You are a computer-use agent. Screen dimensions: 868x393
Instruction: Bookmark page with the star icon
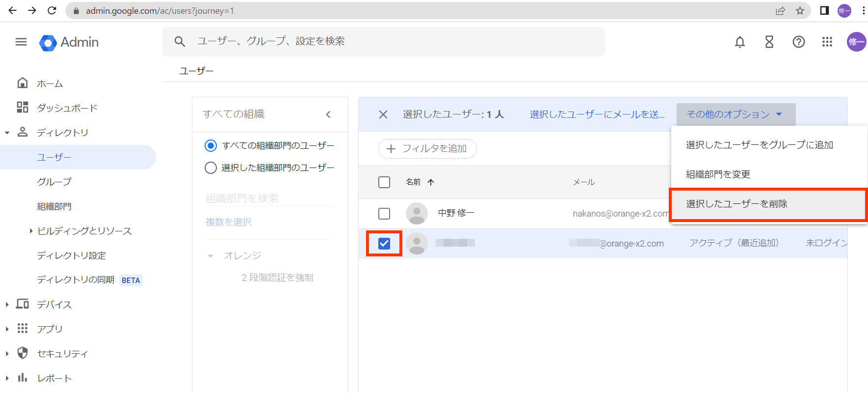pos(800,11)
